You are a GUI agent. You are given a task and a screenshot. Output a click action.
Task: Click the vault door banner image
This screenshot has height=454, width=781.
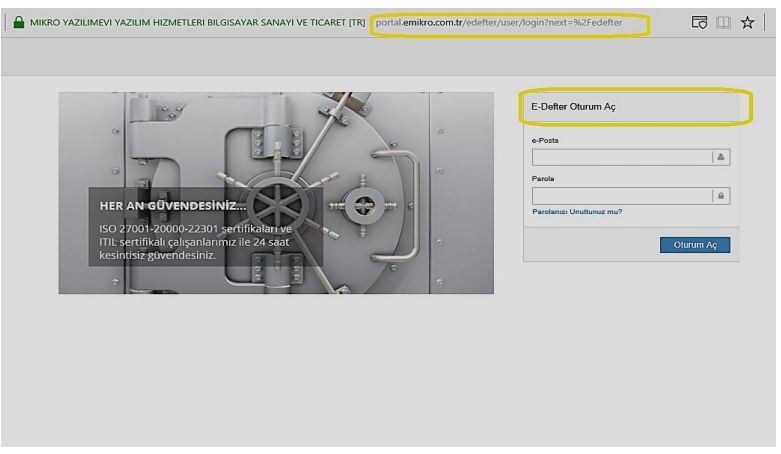[276, 193]
